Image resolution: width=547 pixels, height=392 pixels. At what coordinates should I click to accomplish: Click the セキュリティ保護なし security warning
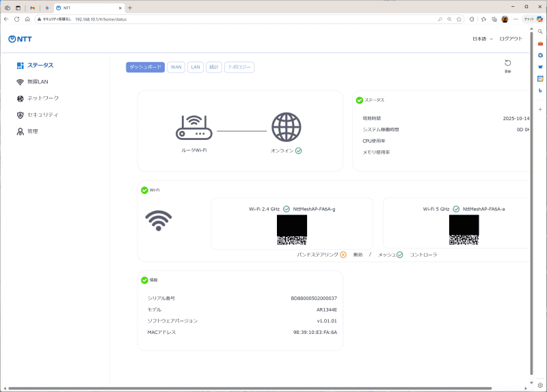point(54,19)
